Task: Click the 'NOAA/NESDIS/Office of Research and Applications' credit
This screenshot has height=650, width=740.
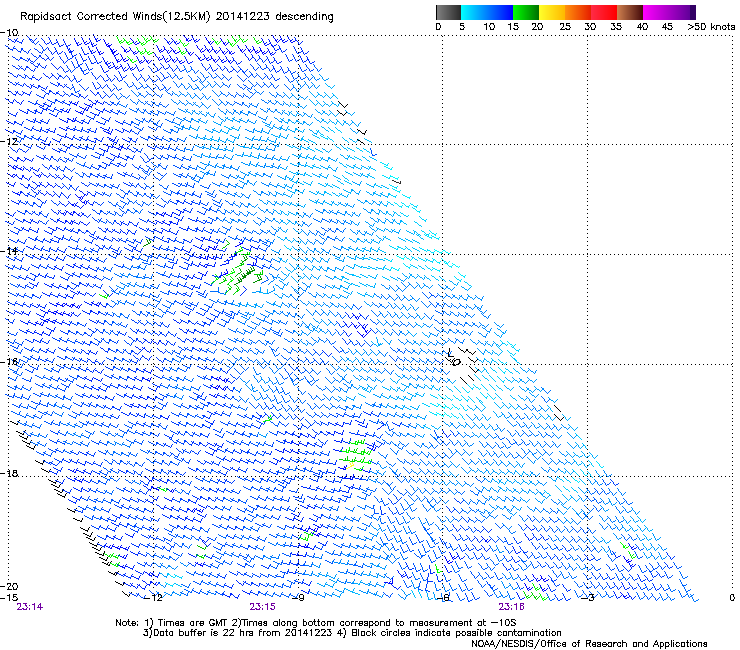Action: 589,644
